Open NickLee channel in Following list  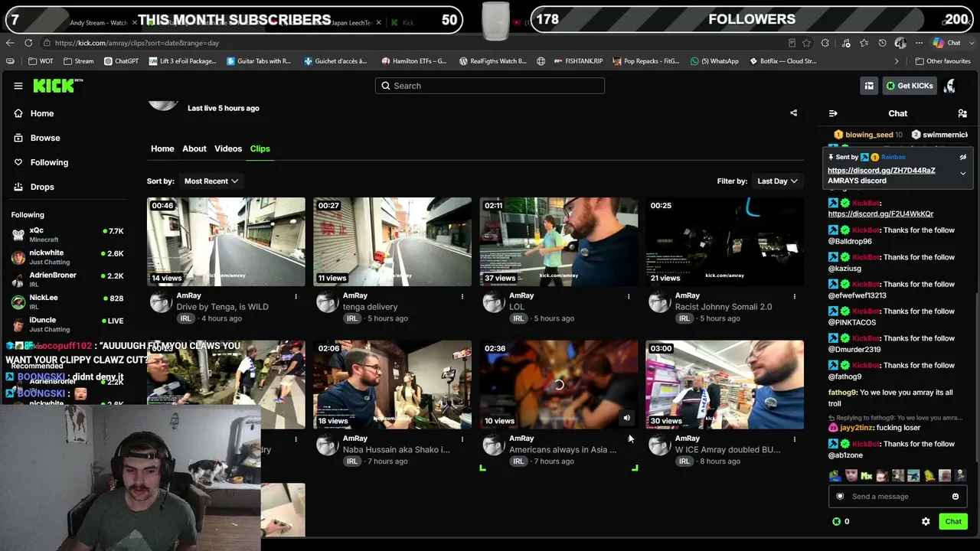click(x=67, y=302)
